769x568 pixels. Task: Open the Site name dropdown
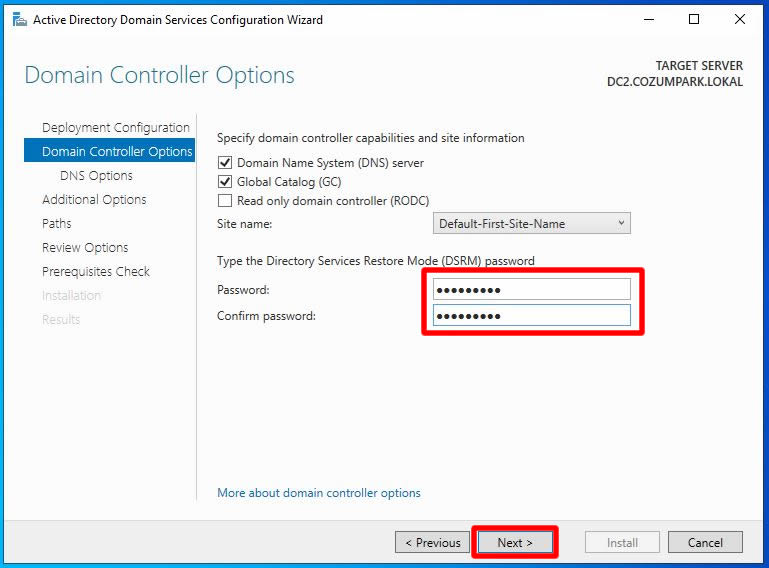(531, 224)
